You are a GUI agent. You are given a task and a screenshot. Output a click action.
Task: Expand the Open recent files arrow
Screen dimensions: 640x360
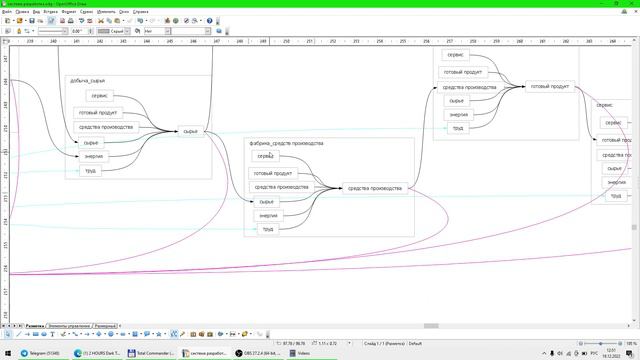25,21
